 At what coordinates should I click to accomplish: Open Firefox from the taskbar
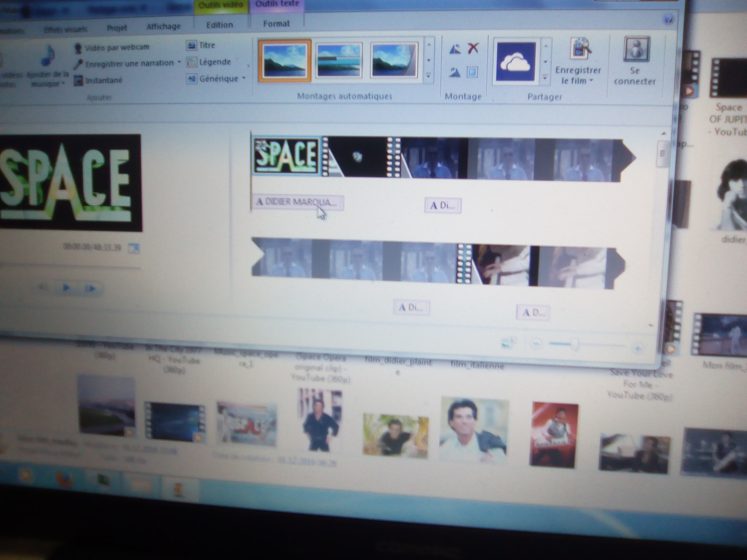tap(64, 479)
